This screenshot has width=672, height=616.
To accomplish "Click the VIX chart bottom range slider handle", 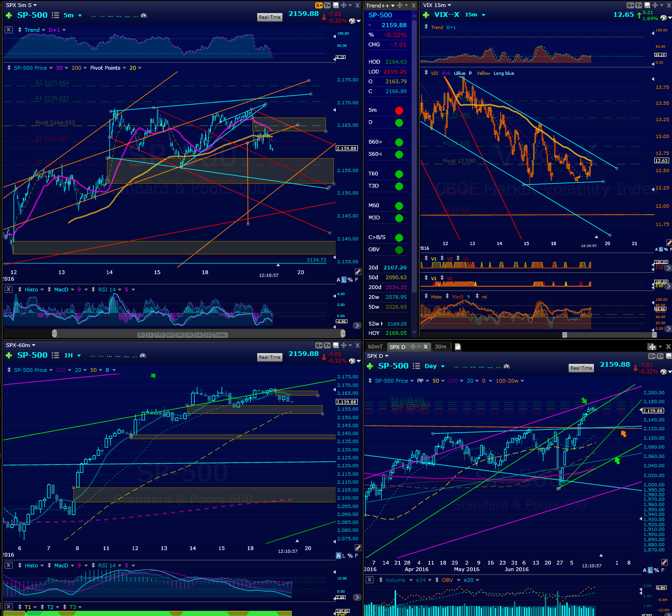I will coord(564,335).
